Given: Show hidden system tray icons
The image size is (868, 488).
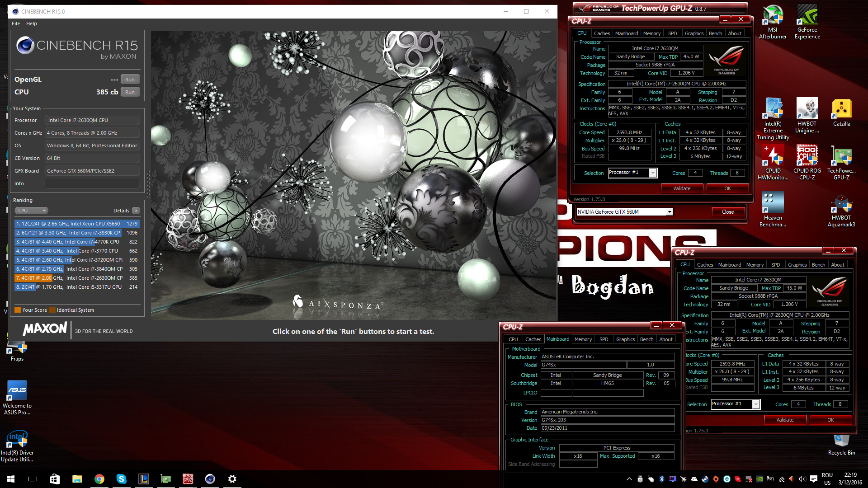Looking at the screenshot, I should pyautogui.click(x=629, y=479).
